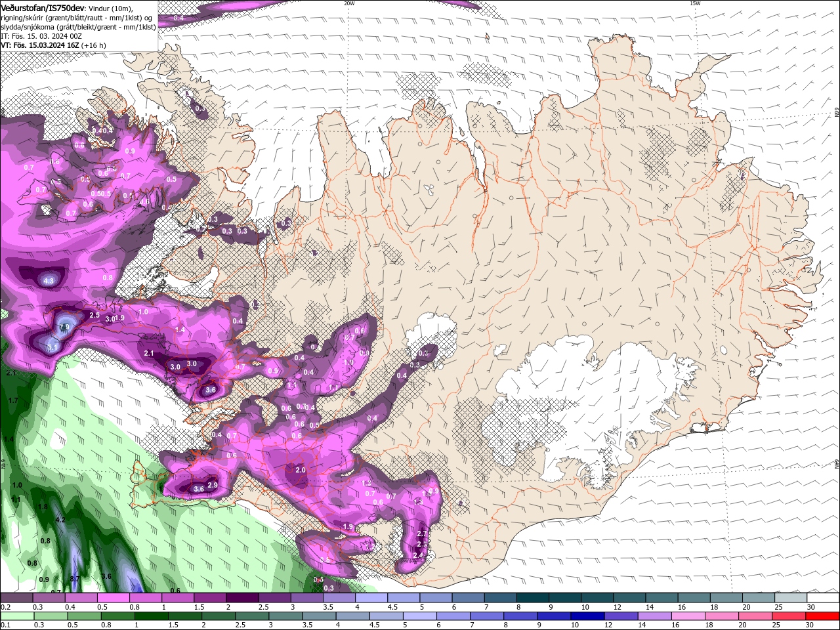Viewport: 840px width, 630px height.
Task: Click the 2.7 value on the south coast
Action: click(422, 534)
